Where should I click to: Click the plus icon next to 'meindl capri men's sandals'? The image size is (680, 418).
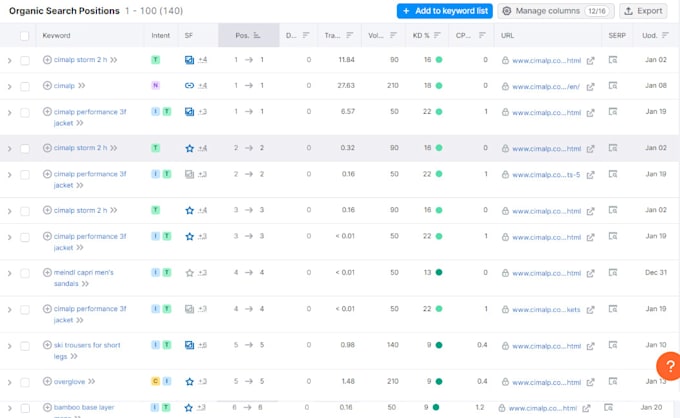tap(47, 272)
